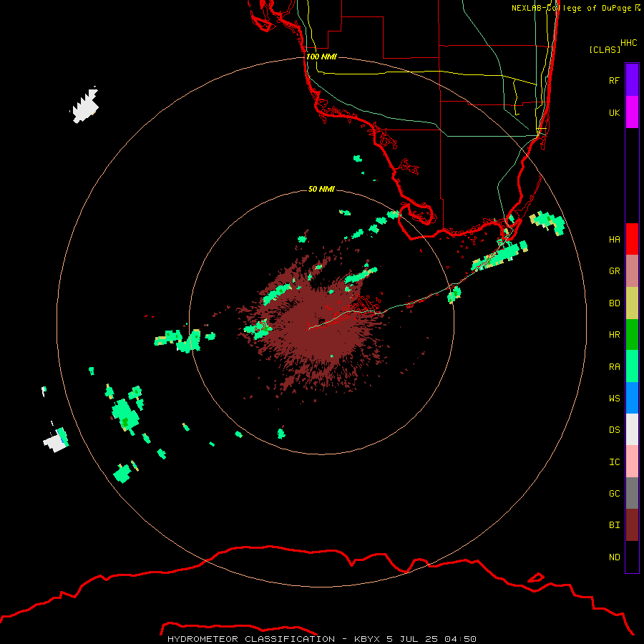Select the BD yellow legend swatch

[x=632, y=303]
